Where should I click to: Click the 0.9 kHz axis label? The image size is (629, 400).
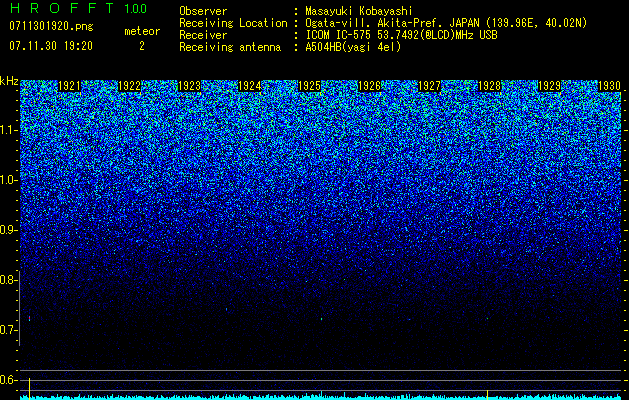(9, 230)
